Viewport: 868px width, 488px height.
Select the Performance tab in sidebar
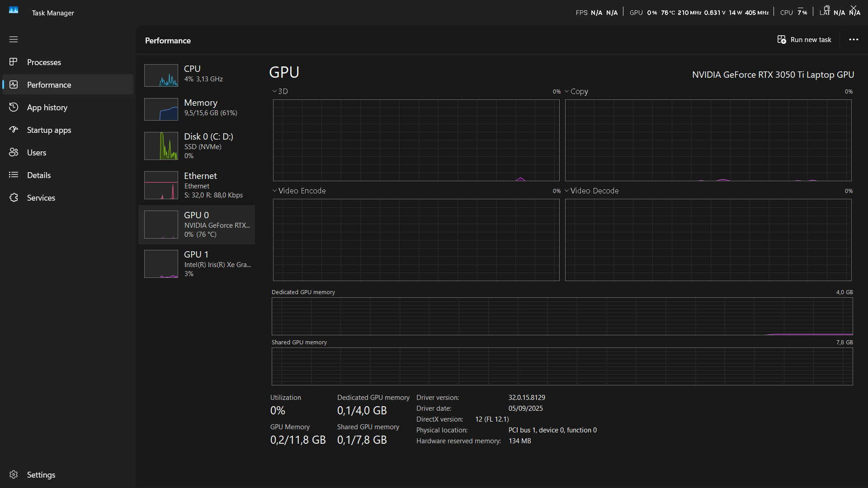pyautogui.click(x=49, y=84)
